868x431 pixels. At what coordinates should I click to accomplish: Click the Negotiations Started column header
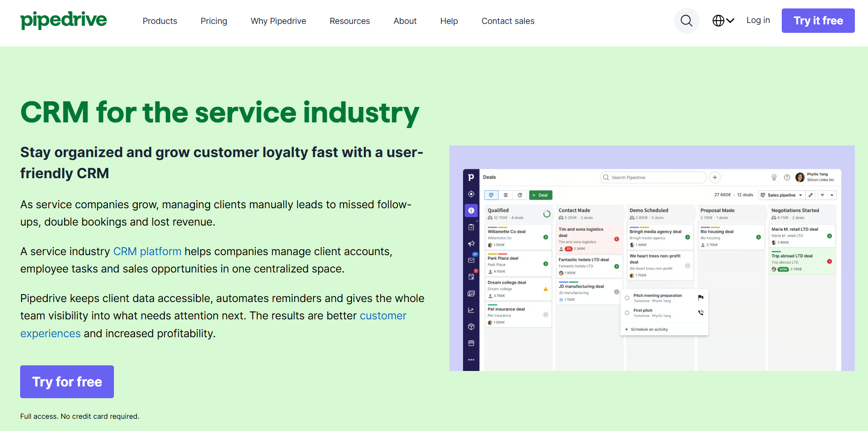pyautogui.click(x=802, y=213)
